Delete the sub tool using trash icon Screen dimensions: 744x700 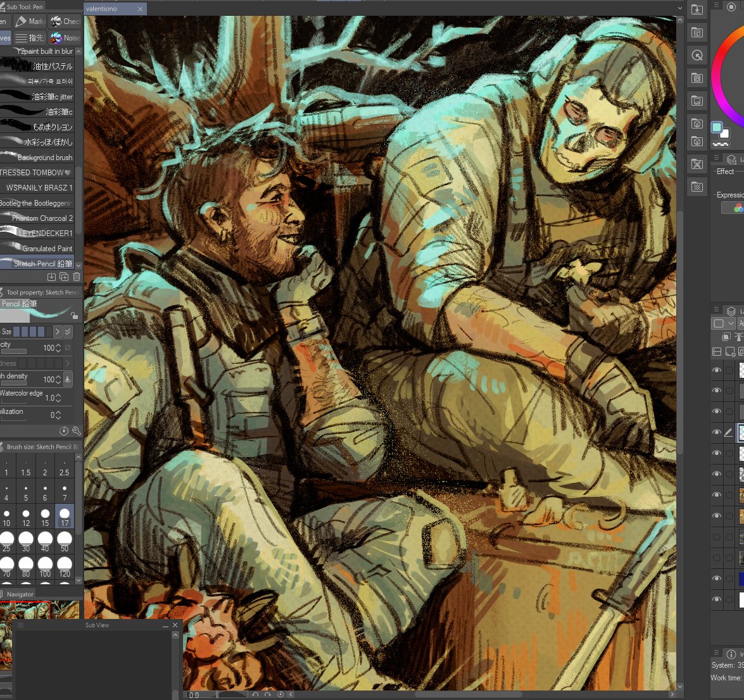tap(77, 277)
